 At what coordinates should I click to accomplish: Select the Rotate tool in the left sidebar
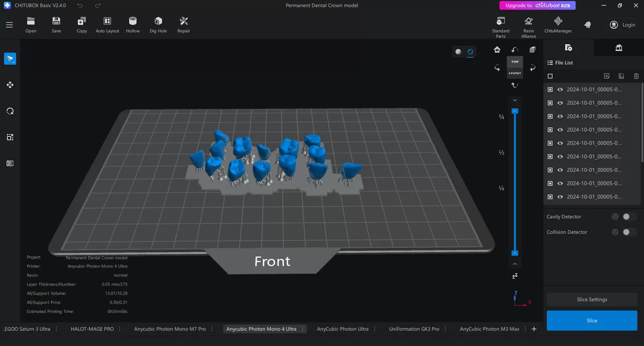[x=10, y=111]
